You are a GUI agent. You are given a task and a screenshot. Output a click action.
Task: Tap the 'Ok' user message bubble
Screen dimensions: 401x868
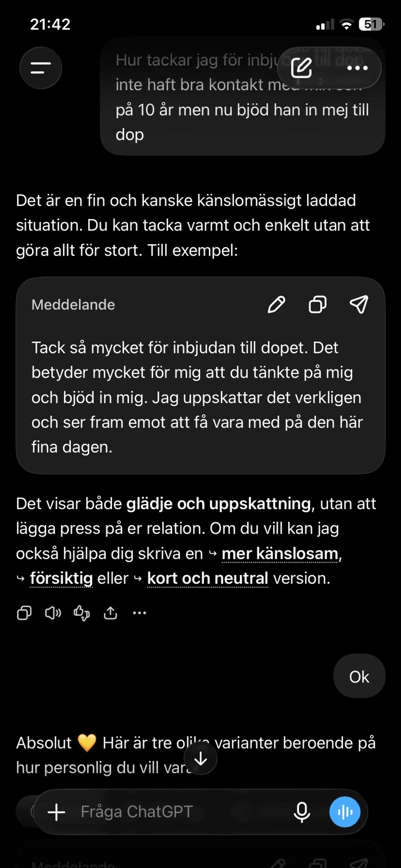coord(359,677)
